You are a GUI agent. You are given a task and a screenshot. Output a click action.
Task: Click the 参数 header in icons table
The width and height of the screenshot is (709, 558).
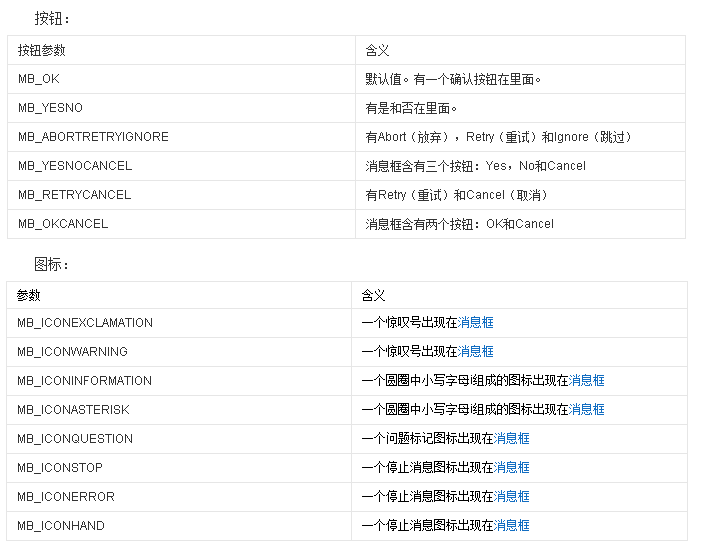[x=28, y=295]
